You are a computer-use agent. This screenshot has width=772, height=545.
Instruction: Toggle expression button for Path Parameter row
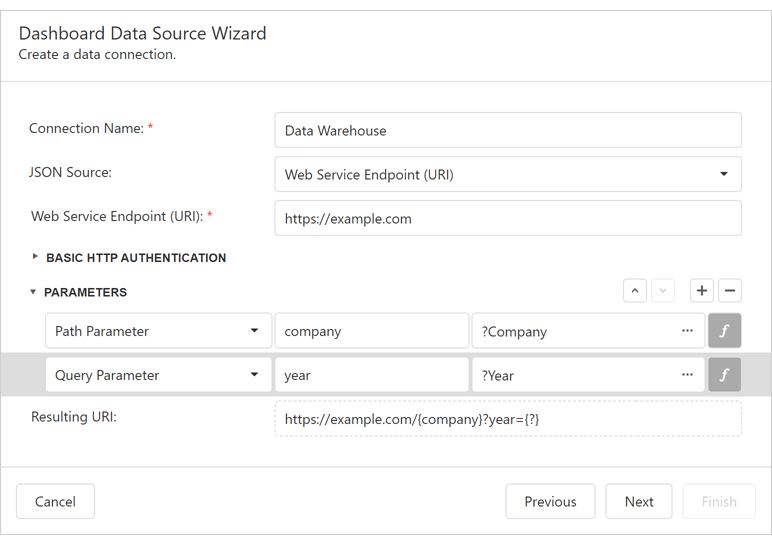pos(724,331)
